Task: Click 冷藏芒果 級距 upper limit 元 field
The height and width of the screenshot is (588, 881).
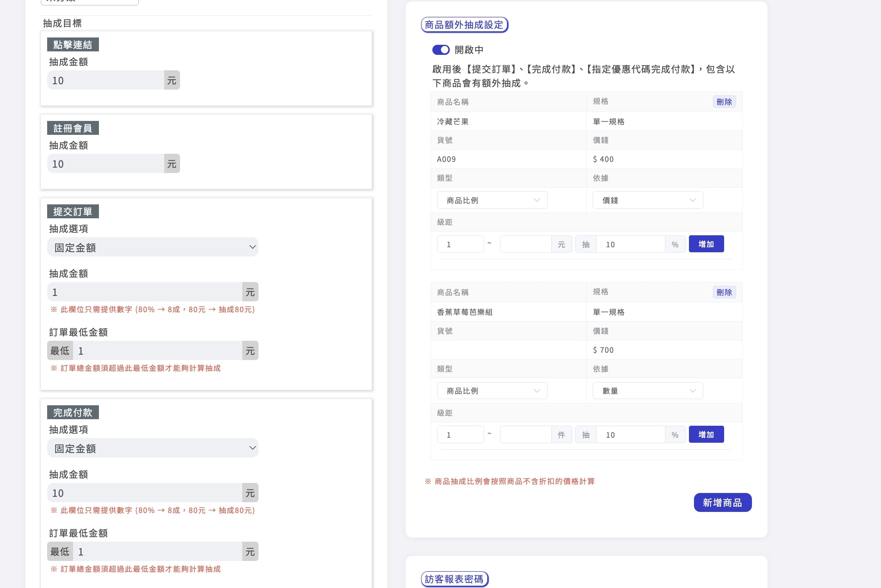Action: (x=526, y=244)
